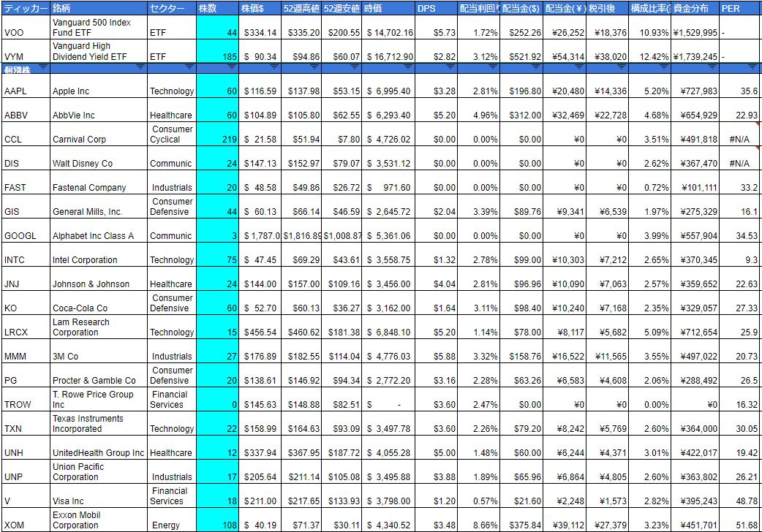Viewport: 762px width, 532px height.
Task: Open filter icon in 52週高値 column
Action: coord(315,66)
